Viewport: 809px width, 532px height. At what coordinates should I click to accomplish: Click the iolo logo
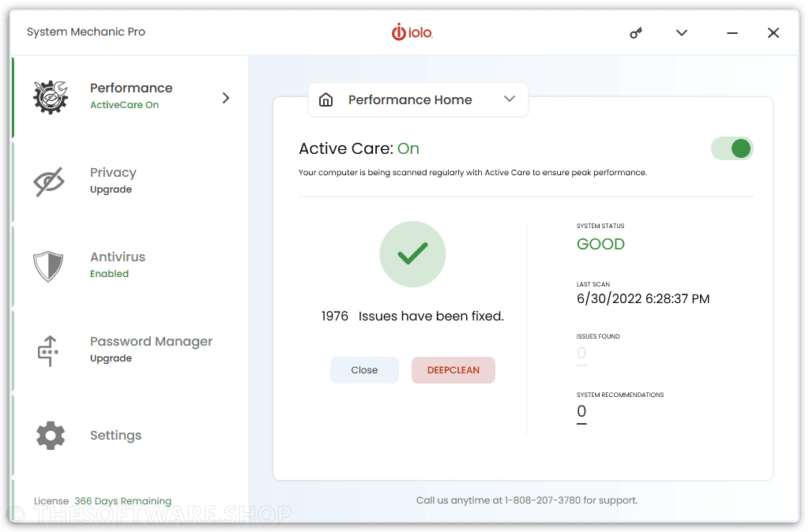tap(412, 32)
